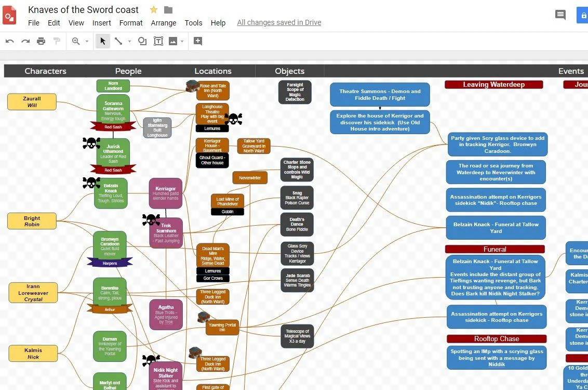Select the Rooftop Chase red header
This screenshot has height=390, width=588.
[x=497, y=339]
